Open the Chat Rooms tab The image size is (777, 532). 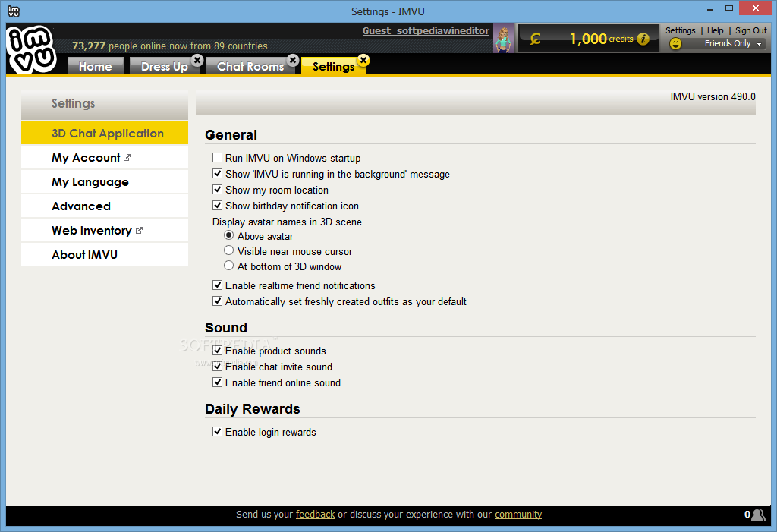point(250,67)
